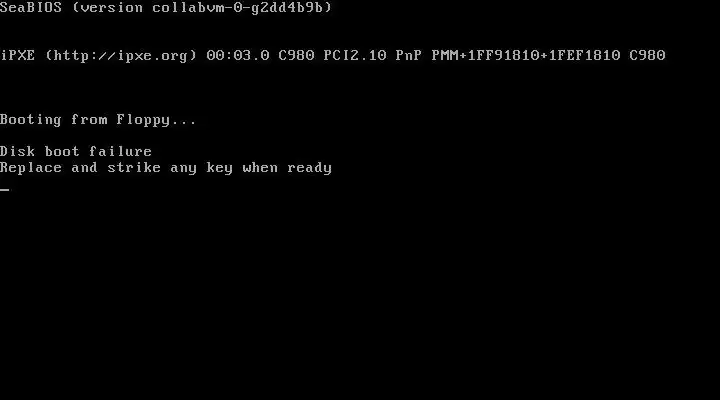Click the 'PCI2.10' text
This screenshot has width=720, height=400.
(x=355, y=56)
